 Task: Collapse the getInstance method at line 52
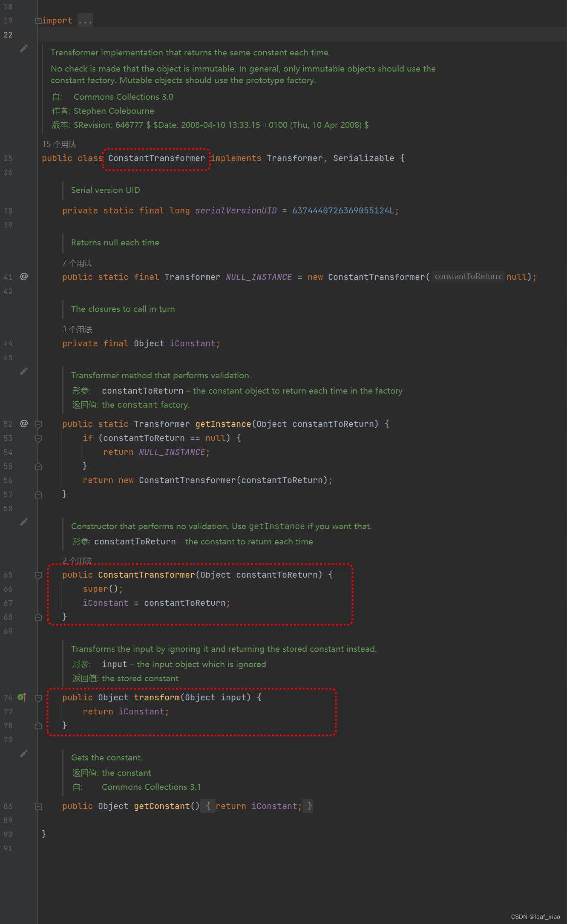click(x=38, y=424)
